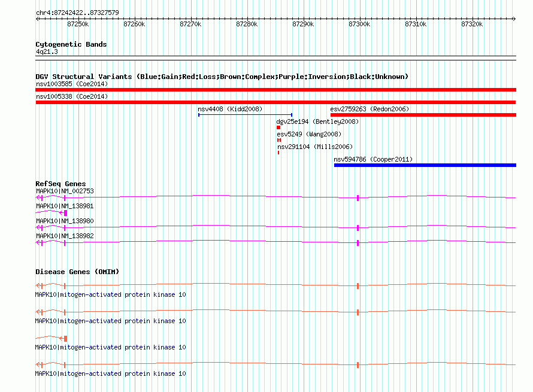The image size is (533, 392).
Task: Click the 4q21.3 band label
Action: tap(47, 51)
